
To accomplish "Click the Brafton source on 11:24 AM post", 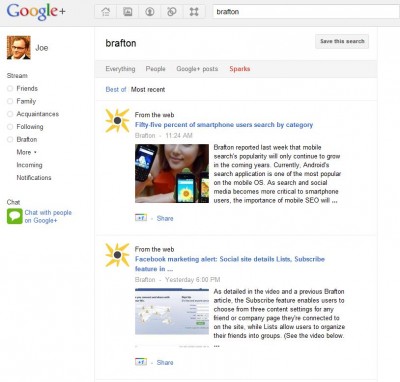I will coord(145,136).
